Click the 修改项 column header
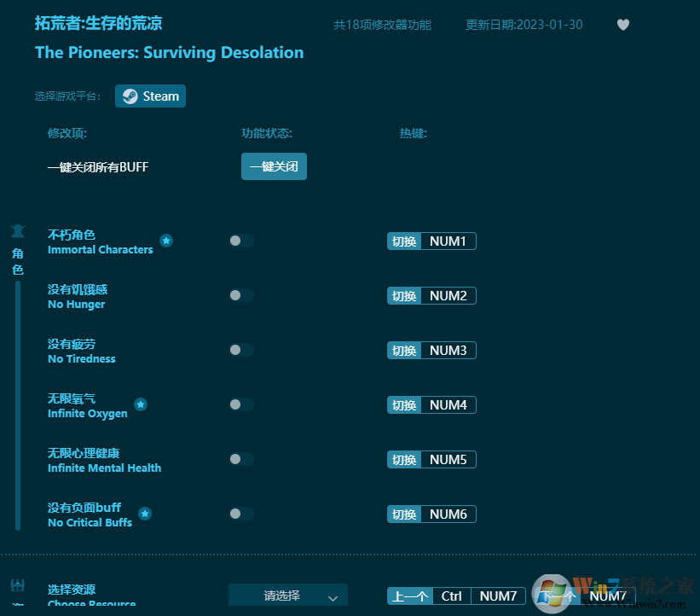 pos(67,133)
